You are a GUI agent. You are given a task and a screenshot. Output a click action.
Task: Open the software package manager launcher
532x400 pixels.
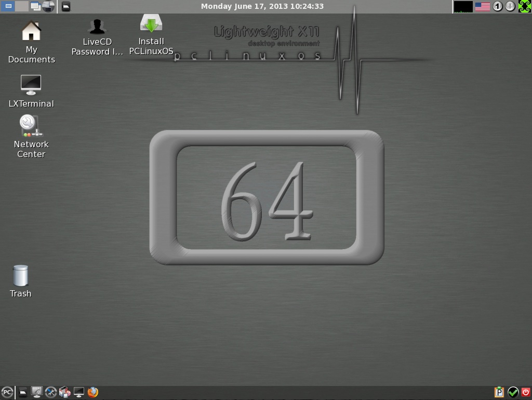pyautogui.click(x=65, y=392)
